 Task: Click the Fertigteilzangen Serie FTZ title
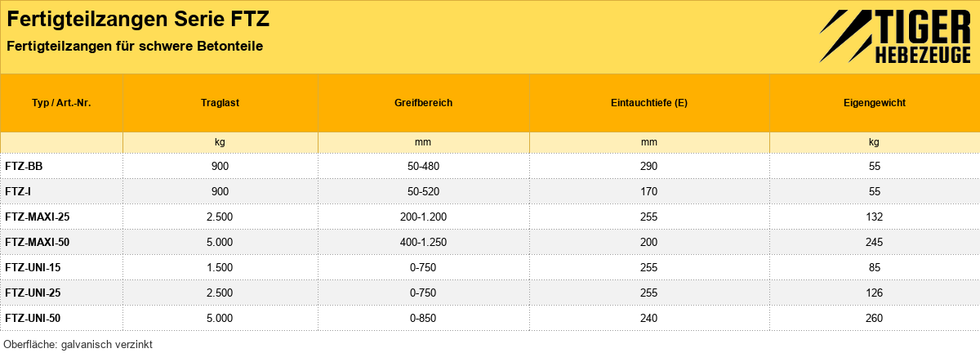138,19
